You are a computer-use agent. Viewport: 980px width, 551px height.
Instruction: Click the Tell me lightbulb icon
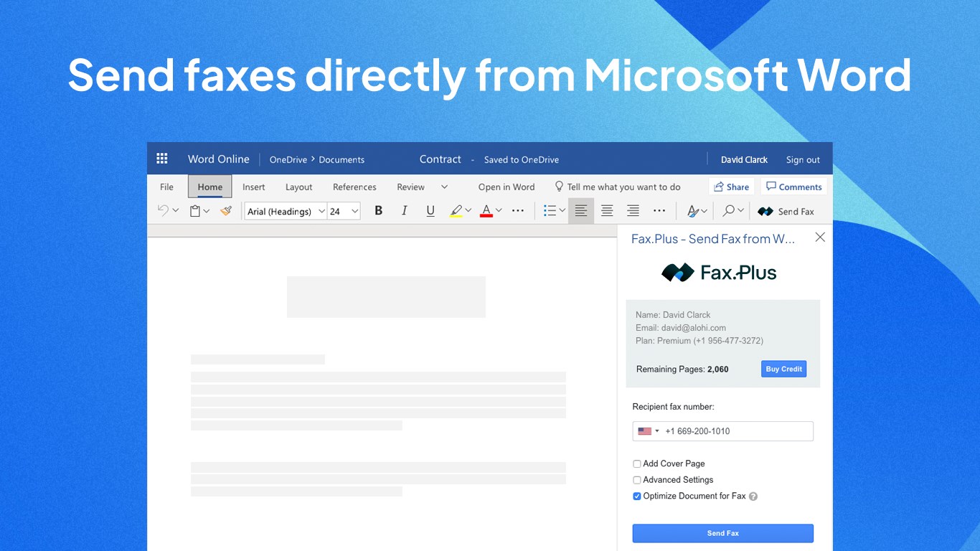pos(560,187)
